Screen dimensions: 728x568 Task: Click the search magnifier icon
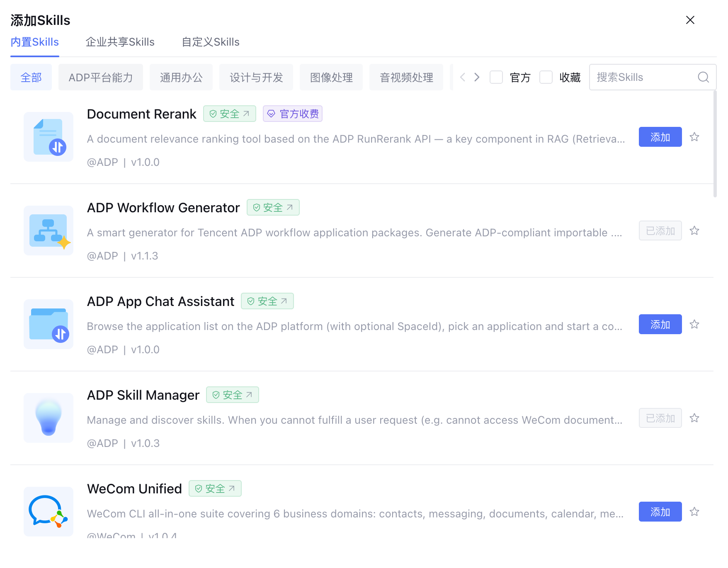703,77
